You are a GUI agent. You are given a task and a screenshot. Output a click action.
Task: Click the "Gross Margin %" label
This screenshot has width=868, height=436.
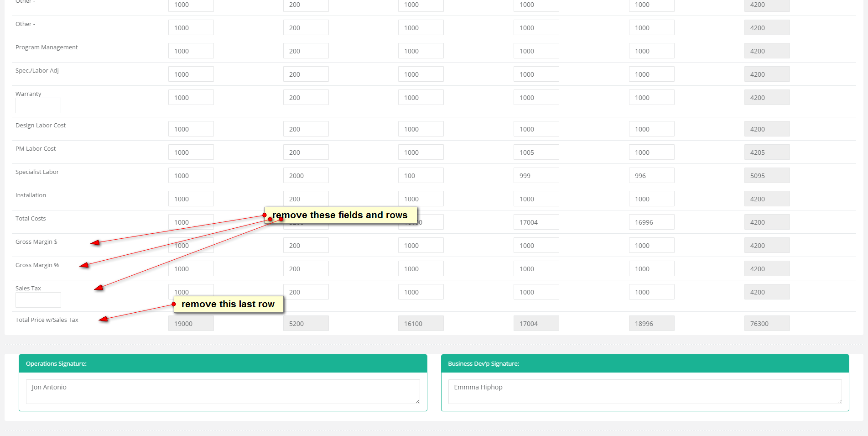tap(37, 265)
